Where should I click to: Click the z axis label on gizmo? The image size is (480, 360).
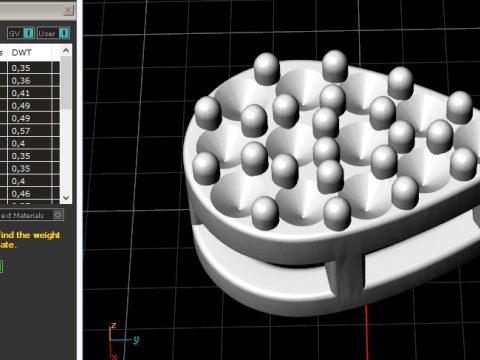114,325
